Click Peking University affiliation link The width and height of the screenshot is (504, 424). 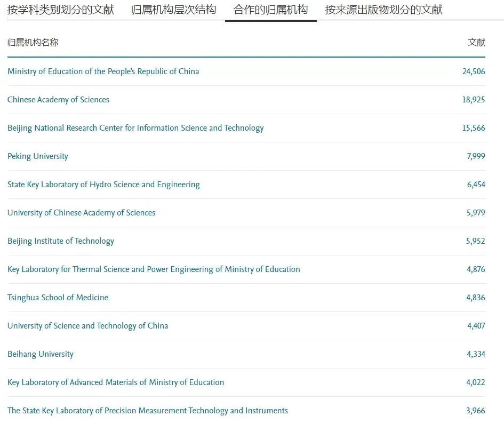(x=38, y=156)
